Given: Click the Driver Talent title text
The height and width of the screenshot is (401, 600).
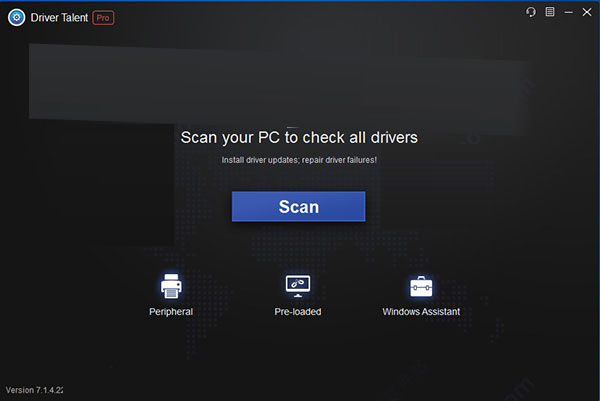Looking at the screenshot, I should (59, 18).
